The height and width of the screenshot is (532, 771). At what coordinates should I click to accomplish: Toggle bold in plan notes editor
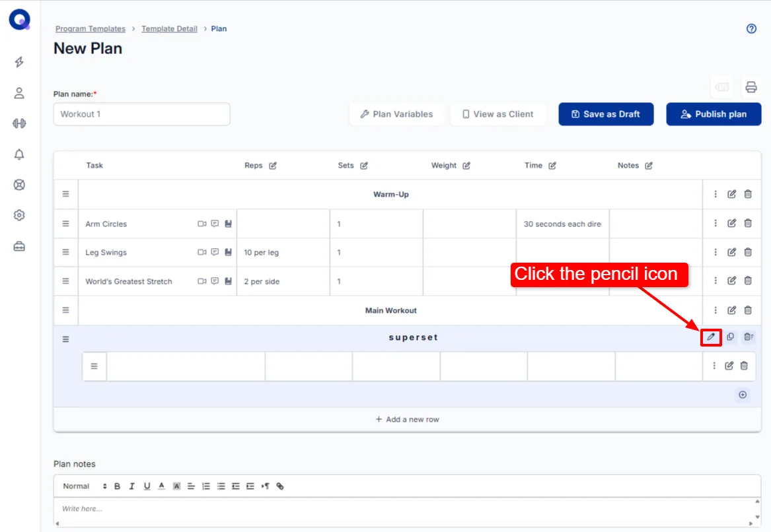point(117,486)
